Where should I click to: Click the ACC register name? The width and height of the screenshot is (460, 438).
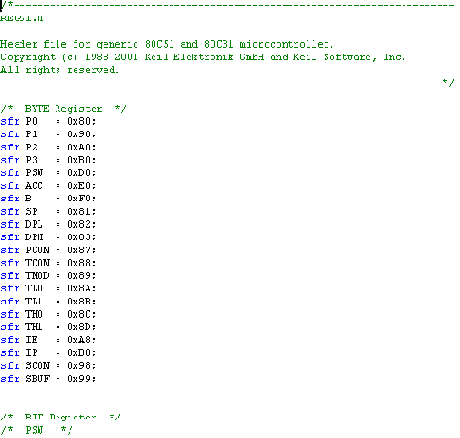[34, 186]
